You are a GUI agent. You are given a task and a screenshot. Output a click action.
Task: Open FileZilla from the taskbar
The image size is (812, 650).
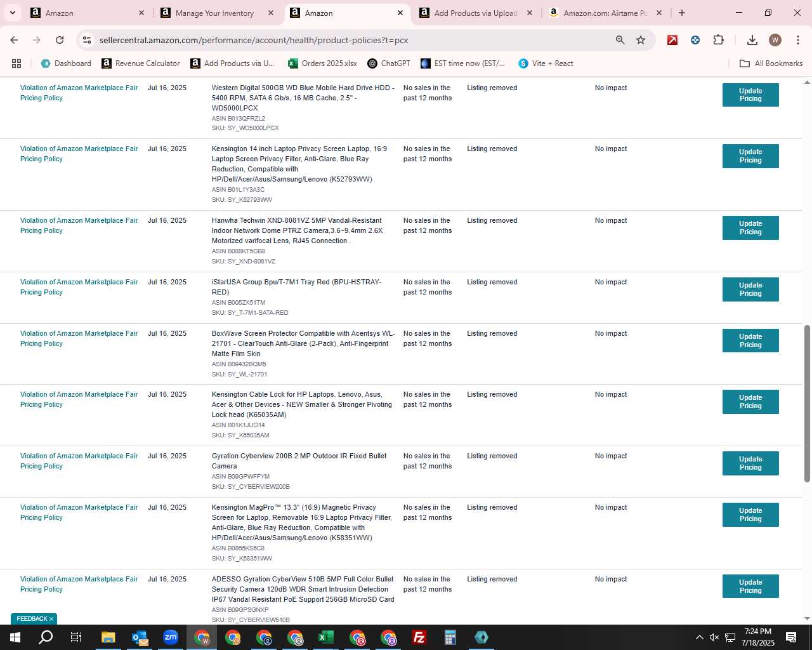tap(419, 637)
